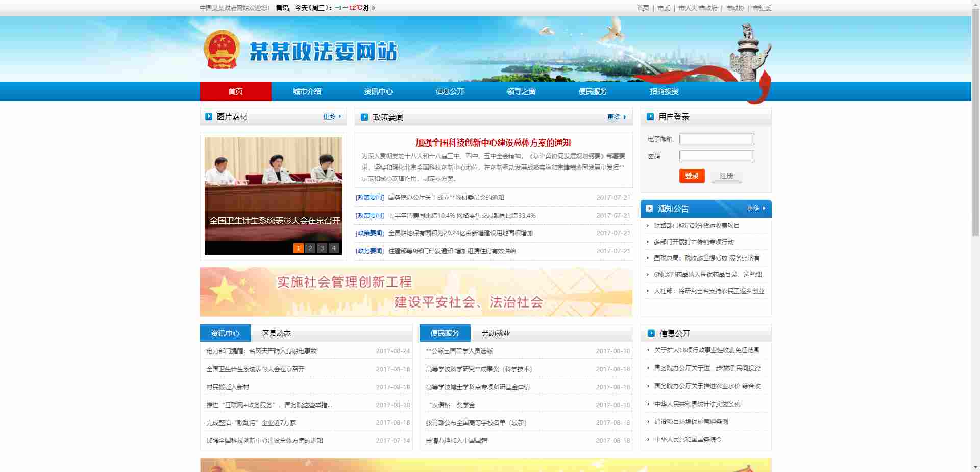Screen dimensions: 980x472
Task: Open 更多 in the 政策要闻 panel
Action: (617, 117)
